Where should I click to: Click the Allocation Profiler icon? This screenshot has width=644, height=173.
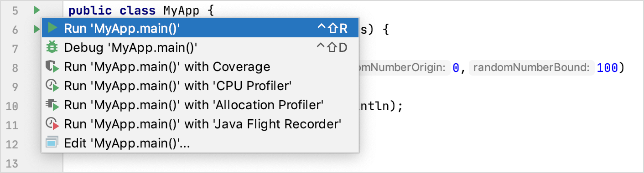[52, 105]
